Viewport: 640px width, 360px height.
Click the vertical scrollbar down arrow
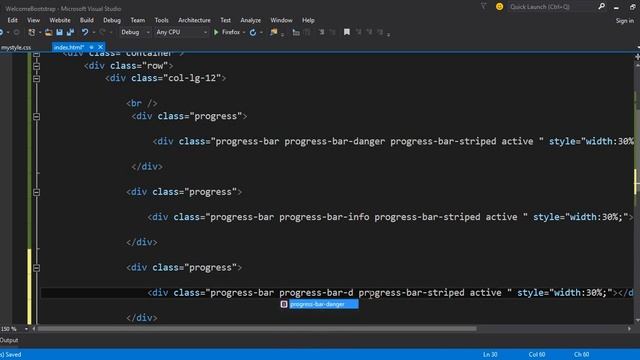pos(637,321)
